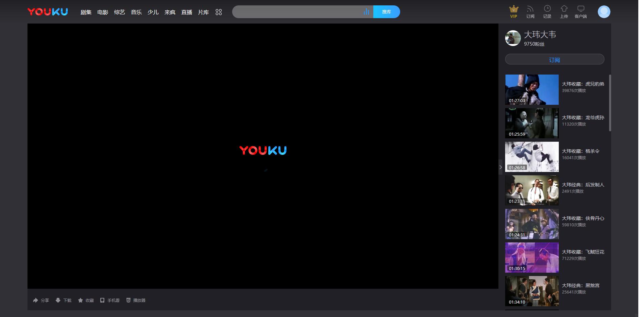
Task: Collapse the playlist sidebar chevron
Action: pos(500,167)
